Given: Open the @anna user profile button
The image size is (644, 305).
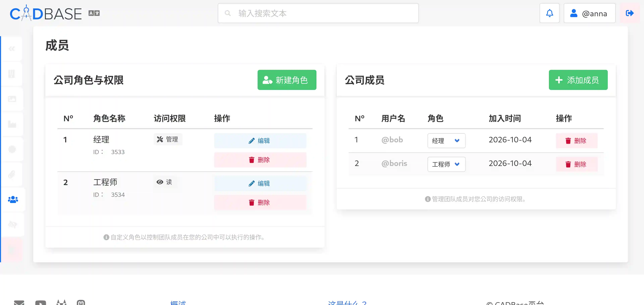Looking at the screenshot, I should click(x=589, y=13).
